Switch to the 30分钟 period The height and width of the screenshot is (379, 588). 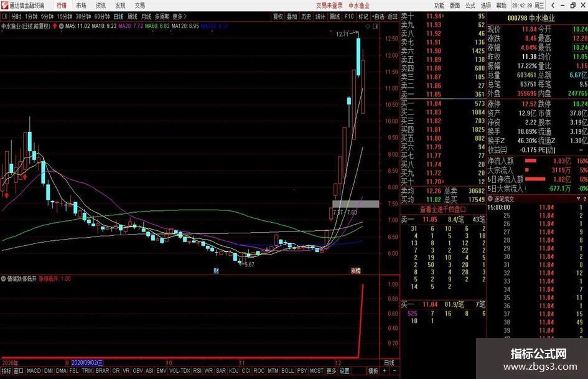click(83, 17)
